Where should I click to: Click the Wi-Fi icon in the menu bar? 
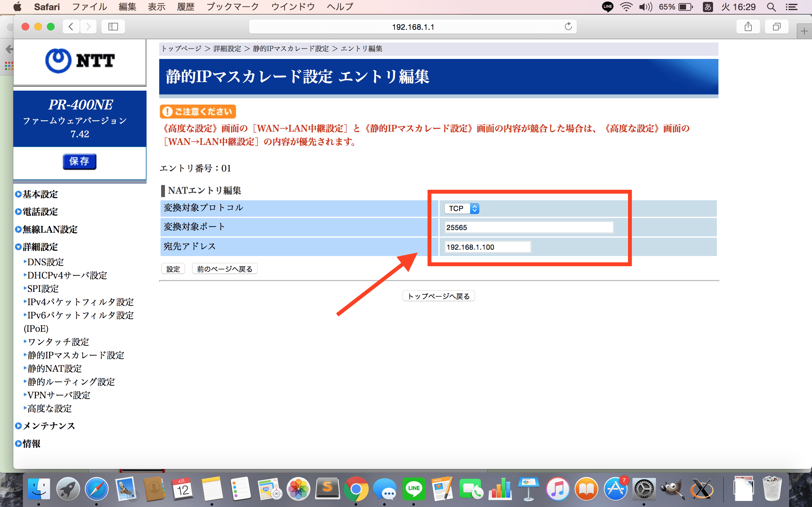coord(626,7)
